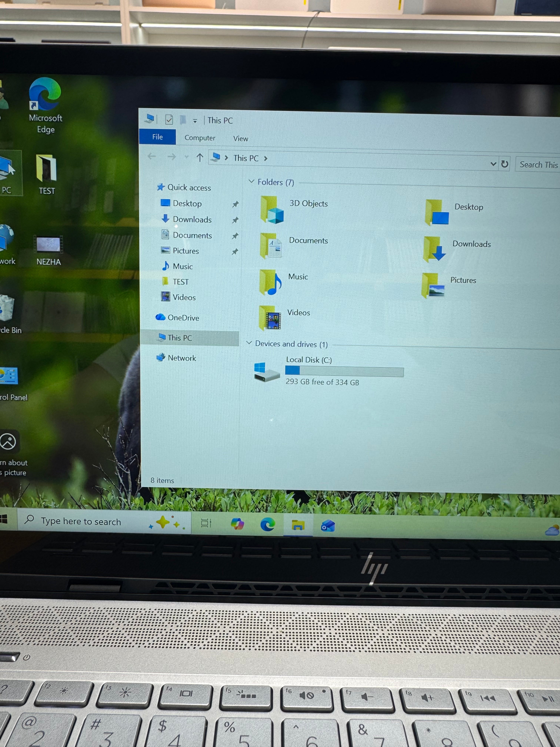Click the Back navigation arrow
560x747 pixels.
tap(152, 156)
